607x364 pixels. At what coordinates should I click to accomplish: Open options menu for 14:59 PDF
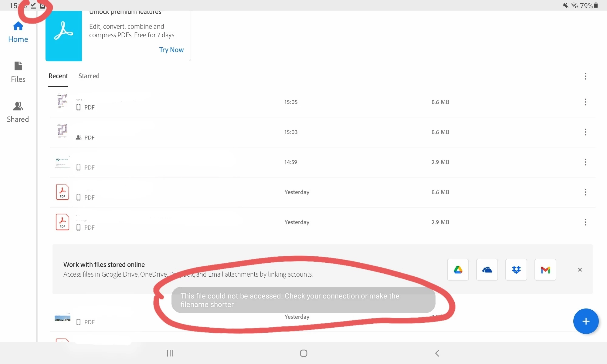tap(585, 162)
